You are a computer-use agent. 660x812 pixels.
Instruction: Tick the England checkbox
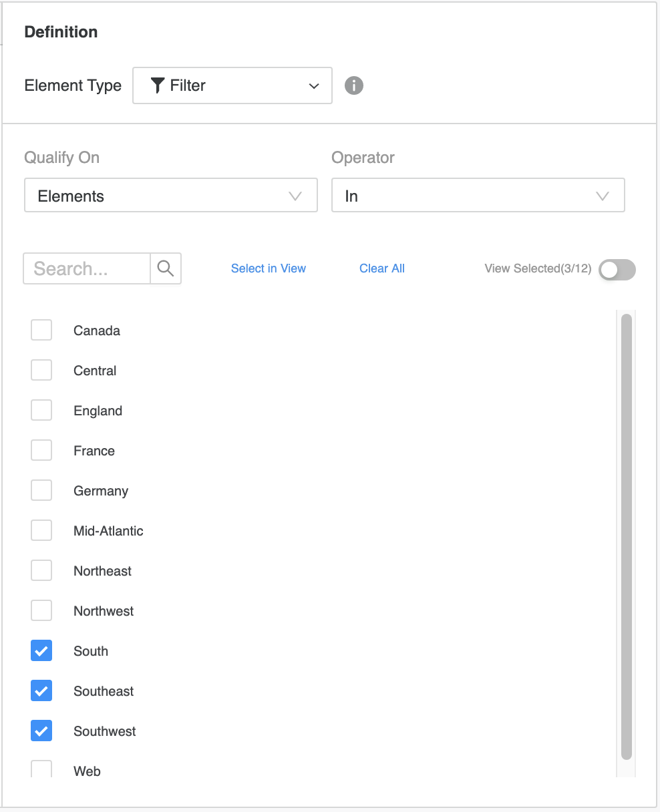tap(41, 410)
